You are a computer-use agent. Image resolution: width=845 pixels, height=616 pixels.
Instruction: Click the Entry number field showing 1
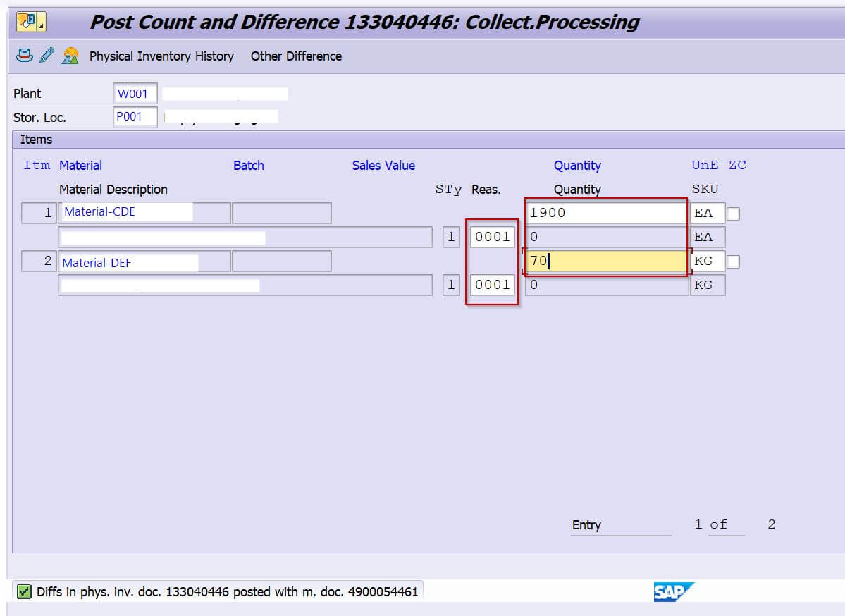pyautogui.click(x=698, y=525)
